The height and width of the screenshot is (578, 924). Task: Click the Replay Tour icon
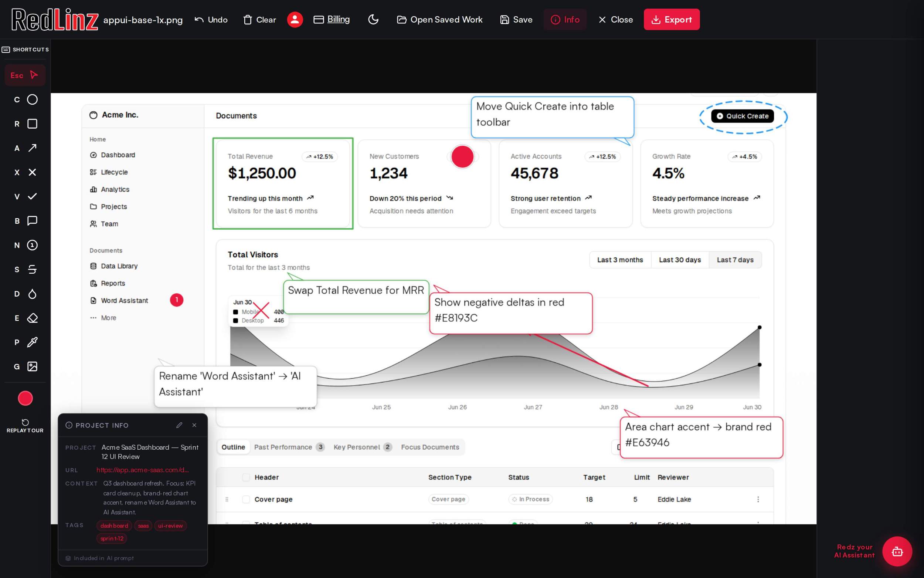tap(25, 422)
